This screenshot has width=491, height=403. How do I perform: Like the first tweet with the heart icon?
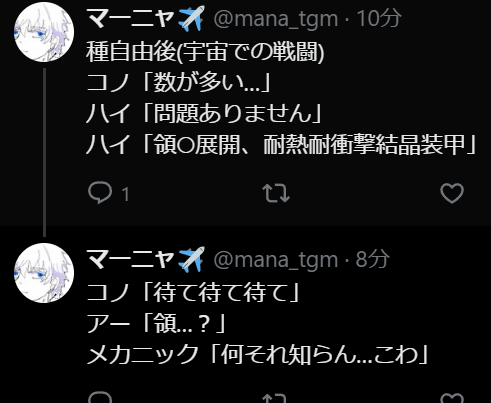click(x=452, y=193)
